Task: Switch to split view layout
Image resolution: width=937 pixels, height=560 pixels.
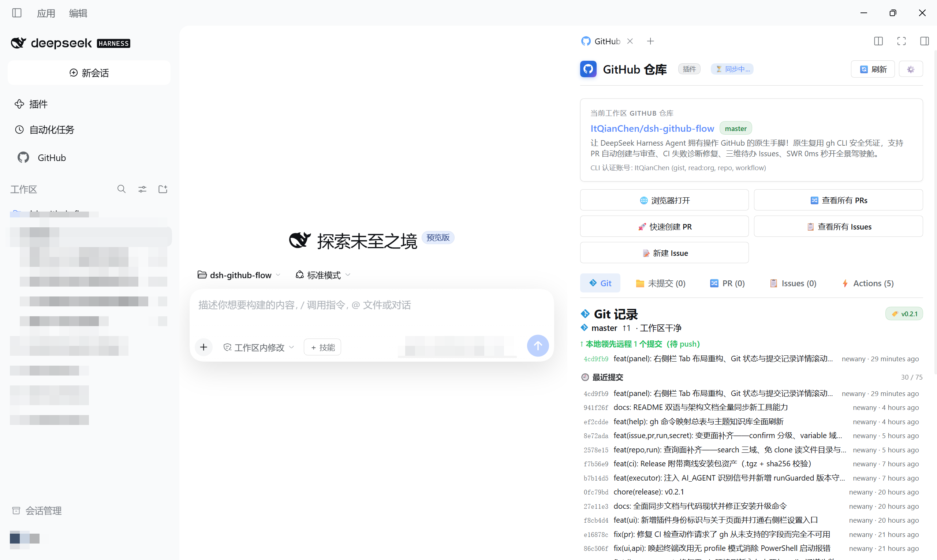Action: click(x=878, y=41)
